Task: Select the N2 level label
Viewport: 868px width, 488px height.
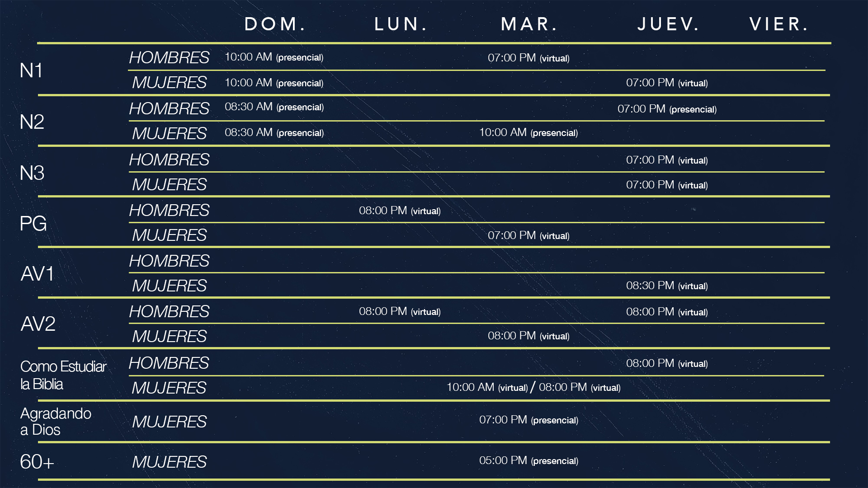Action: 32,122
